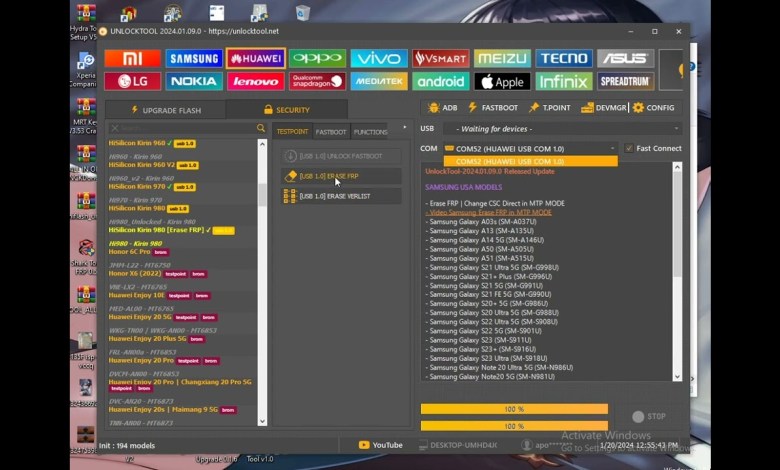Viewport: 780px width, 470px height.
Task: Select the Vsmart brand tile
Action: click(x=441, y=59)
